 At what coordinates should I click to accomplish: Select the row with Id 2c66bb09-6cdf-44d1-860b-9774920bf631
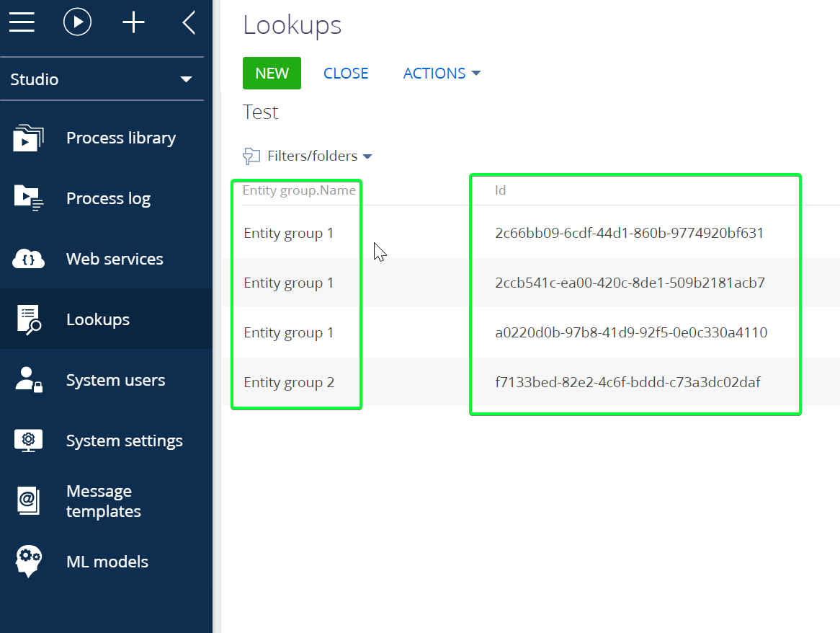530,233
